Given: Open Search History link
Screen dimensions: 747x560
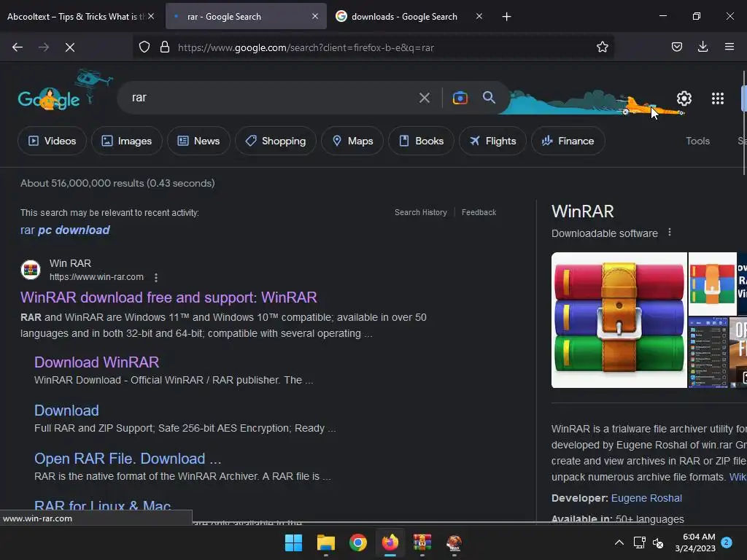Looking at the screenshot, I should coord(421,212).
